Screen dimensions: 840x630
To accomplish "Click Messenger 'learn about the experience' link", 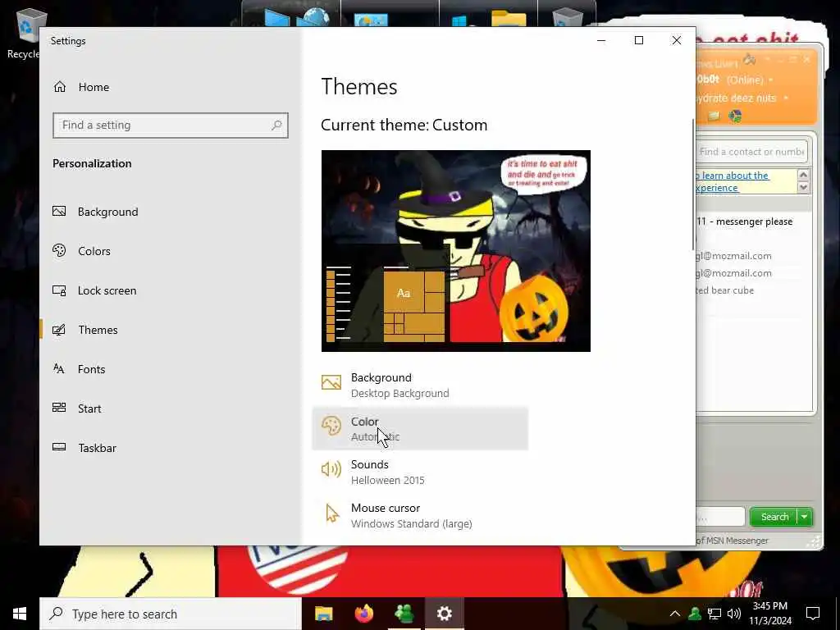I will coord(733,181).
